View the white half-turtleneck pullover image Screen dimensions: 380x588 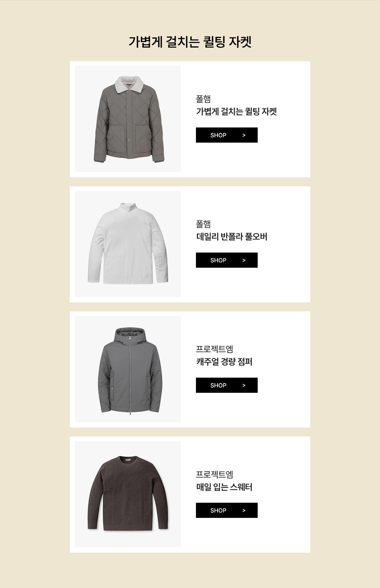[128, 244]
